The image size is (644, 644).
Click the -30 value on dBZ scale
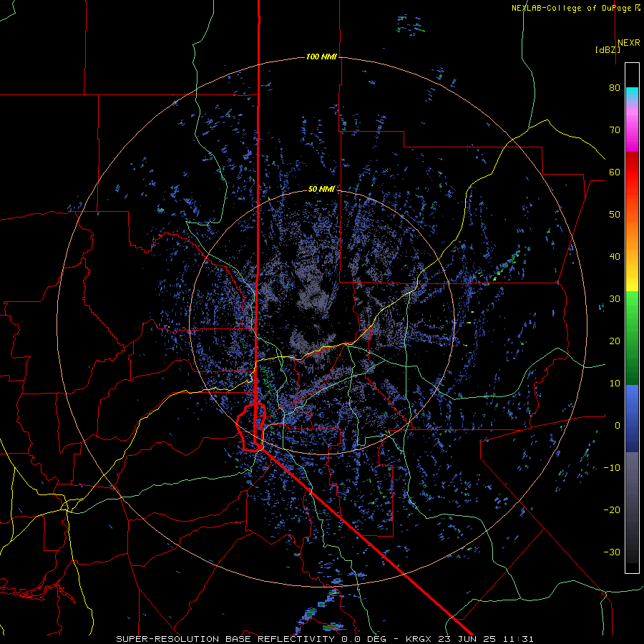click(612, 552)
